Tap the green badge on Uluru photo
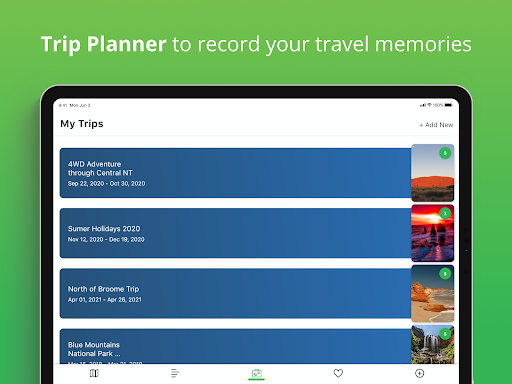This screenshot has height=384, width=512. pos(445,153)
